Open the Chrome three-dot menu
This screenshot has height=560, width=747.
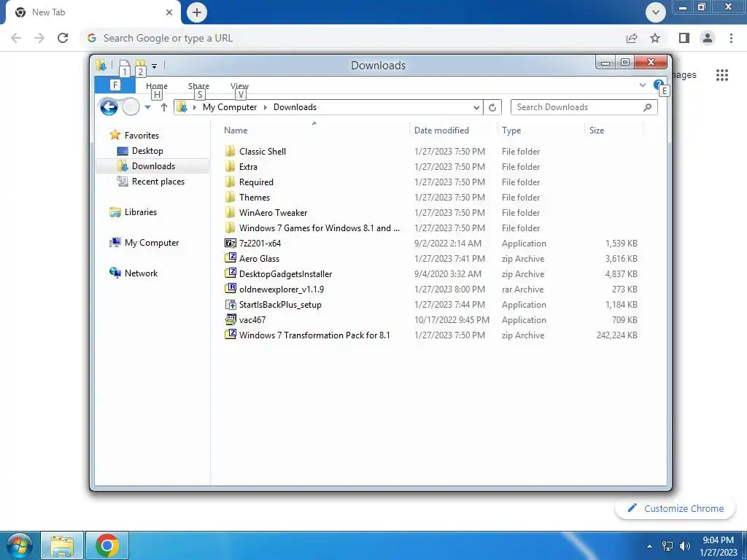[731, 38]
